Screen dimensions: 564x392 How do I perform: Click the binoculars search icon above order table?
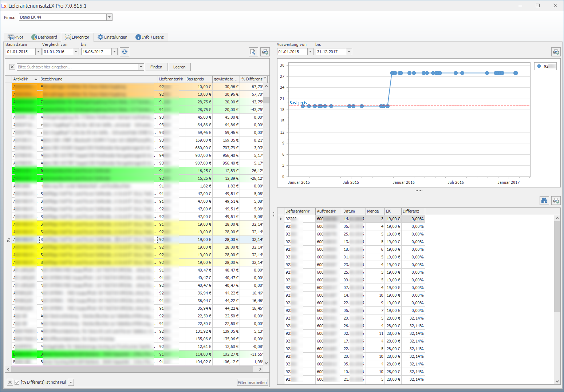(x=544, y=201)
